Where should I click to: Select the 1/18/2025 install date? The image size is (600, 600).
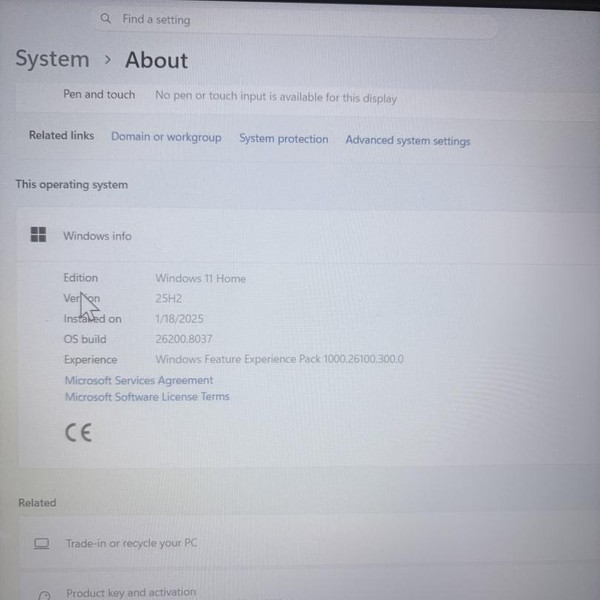179,319
